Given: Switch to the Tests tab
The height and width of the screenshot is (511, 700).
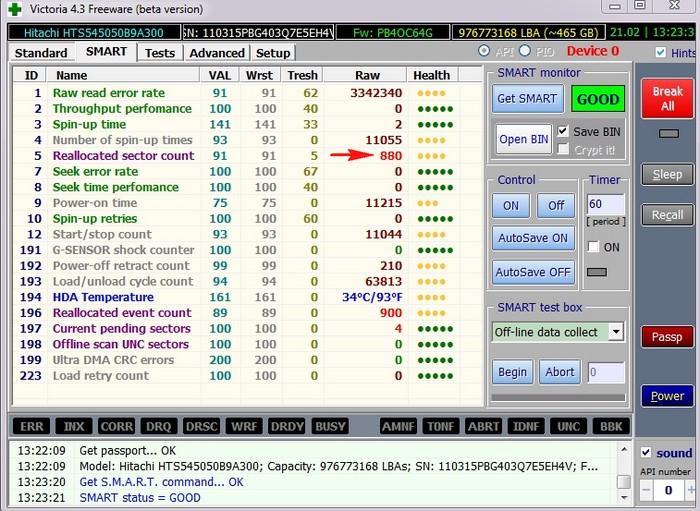Looking at the screenshot, I should click(x=159, y=53).
